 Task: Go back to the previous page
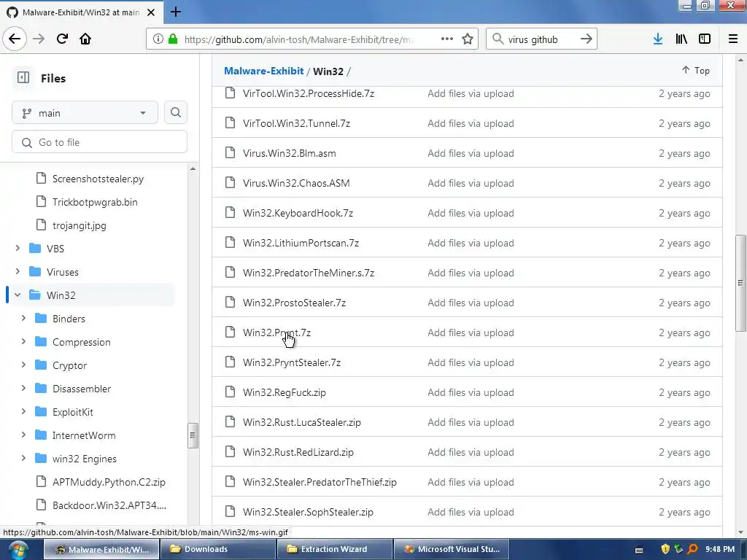pos(15,39)
